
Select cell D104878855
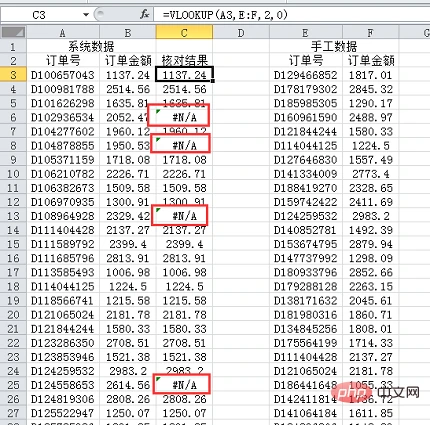(63, 146)
